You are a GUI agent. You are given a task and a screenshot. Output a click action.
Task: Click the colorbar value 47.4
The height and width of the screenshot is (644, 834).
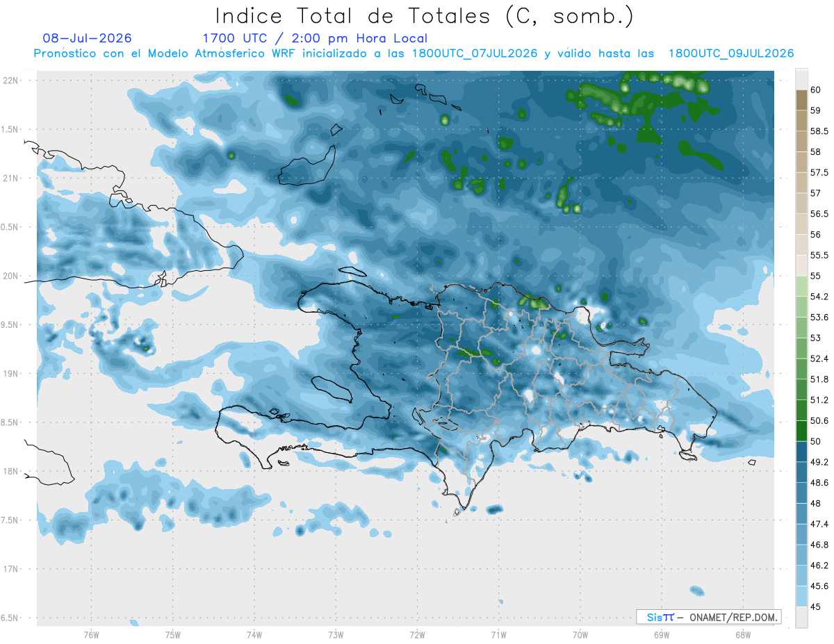click(x=820, y=525)
